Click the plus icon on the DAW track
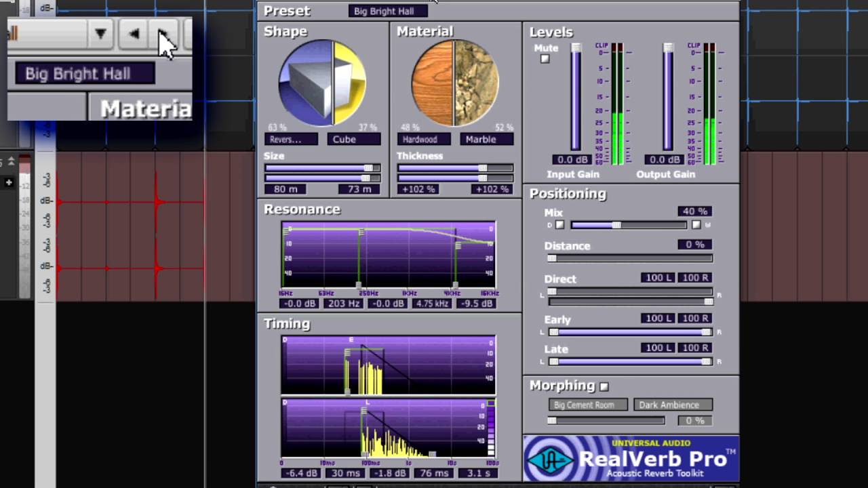Screen dimensions: 868x488 [x=9, y=182]
